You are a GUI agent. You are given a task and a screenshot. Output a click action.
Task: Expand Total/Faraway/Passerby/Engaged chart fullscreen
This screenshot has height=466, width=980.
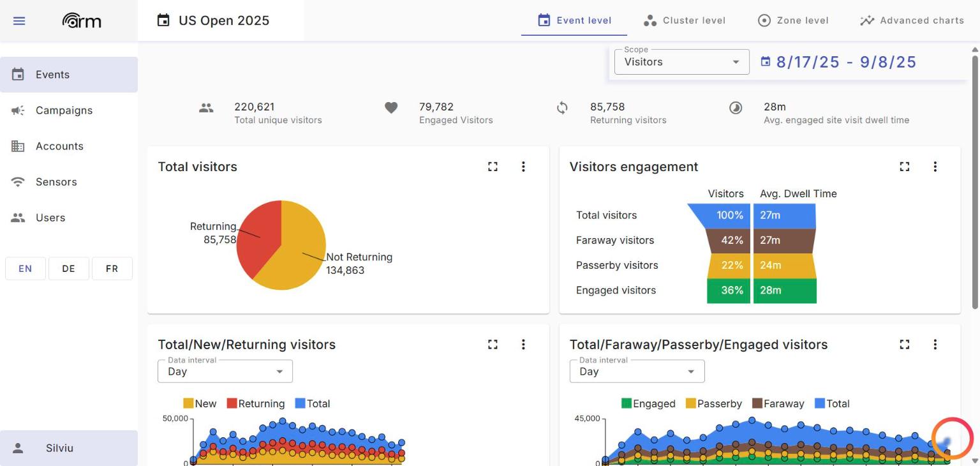(x=904, y=344)
